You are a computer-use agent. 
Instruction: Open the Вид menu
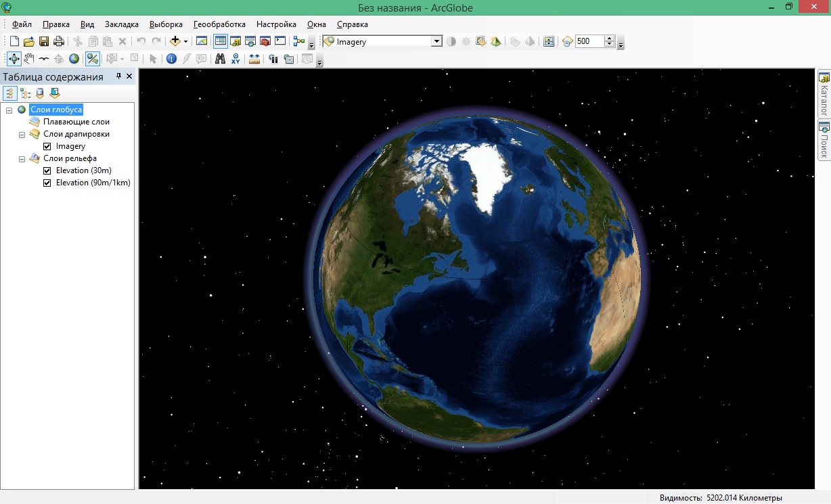(x=87, y=24)
